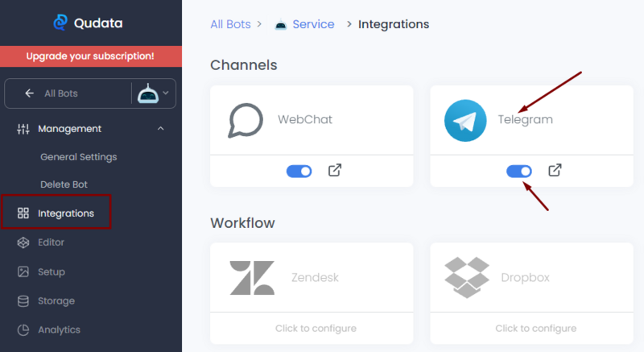This screenshot has height=352, width=644.
Task: Disable the WebChat channel toggle
Action: [x=299, y=171]
